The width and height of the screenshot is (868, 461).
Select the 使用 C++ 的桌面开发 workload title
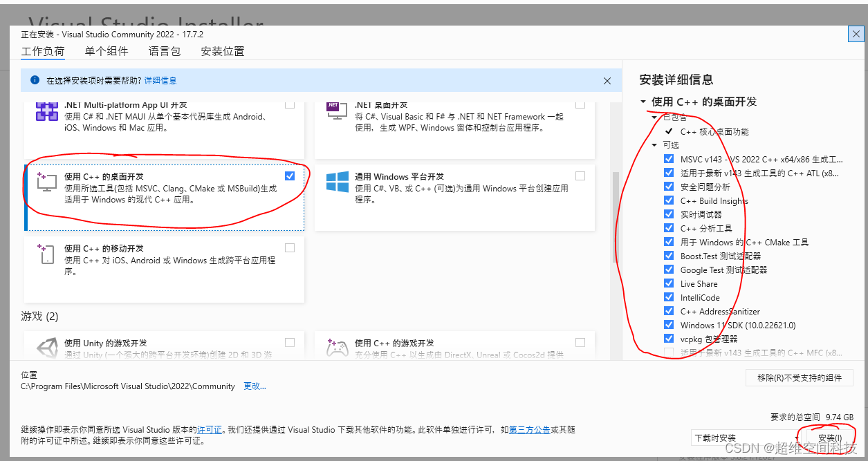[104, 176]
